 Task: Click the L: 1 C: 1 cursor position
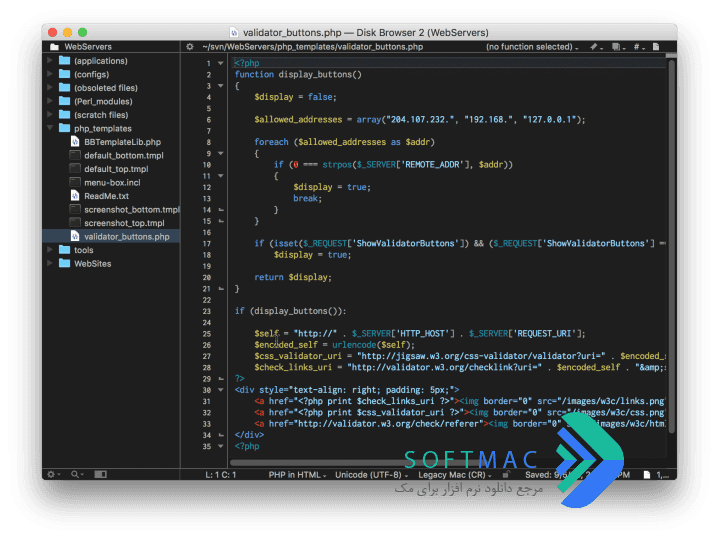[221, 475]
